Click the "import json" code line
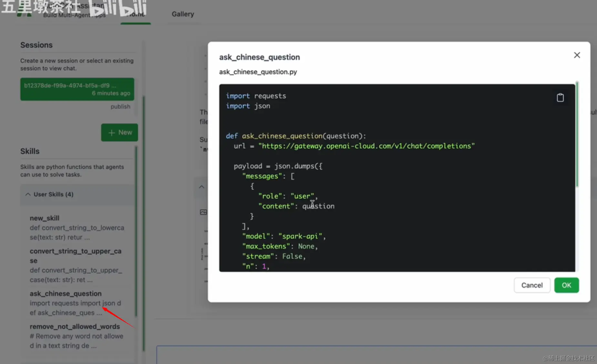Screen dimensions: 597x364 [248, 106]
